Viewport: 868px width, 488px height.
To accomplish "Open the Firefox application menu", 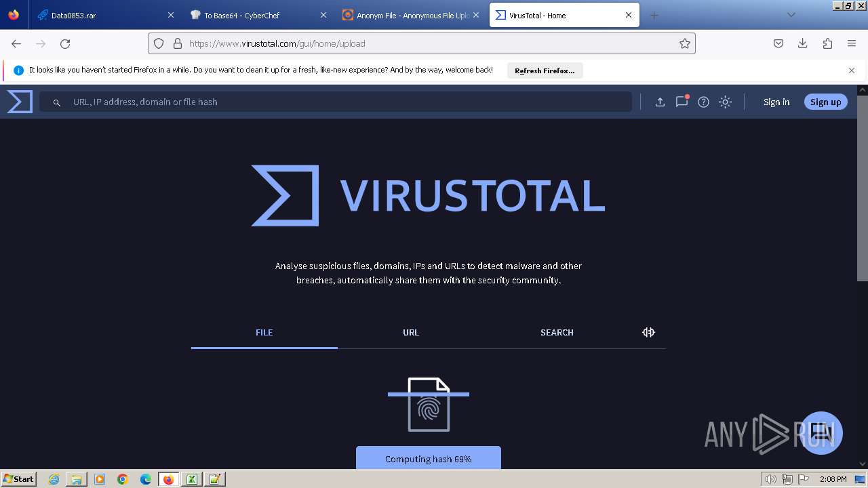I will (x=852, y=43).
